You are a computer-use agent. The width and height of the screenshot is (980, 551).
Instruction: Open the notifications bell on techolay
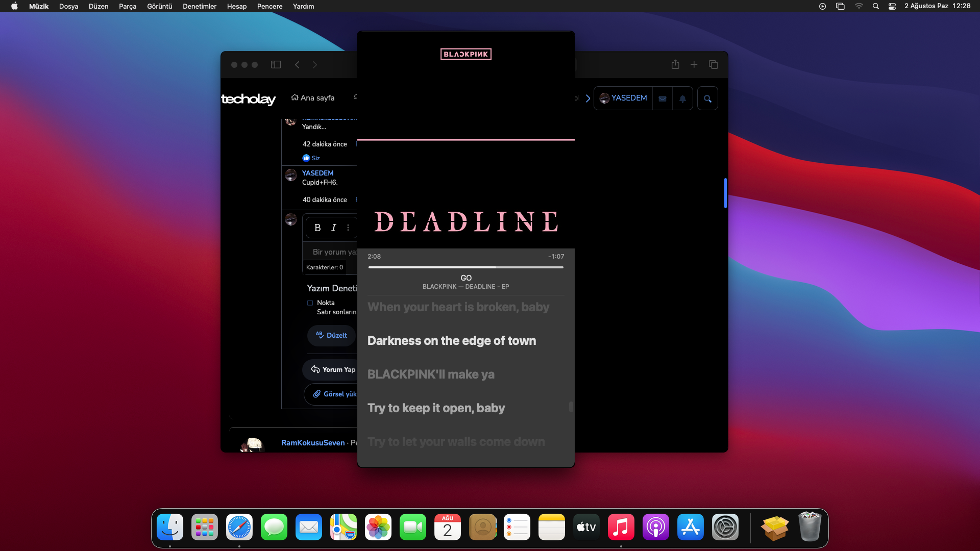click(x=682, y=98)
